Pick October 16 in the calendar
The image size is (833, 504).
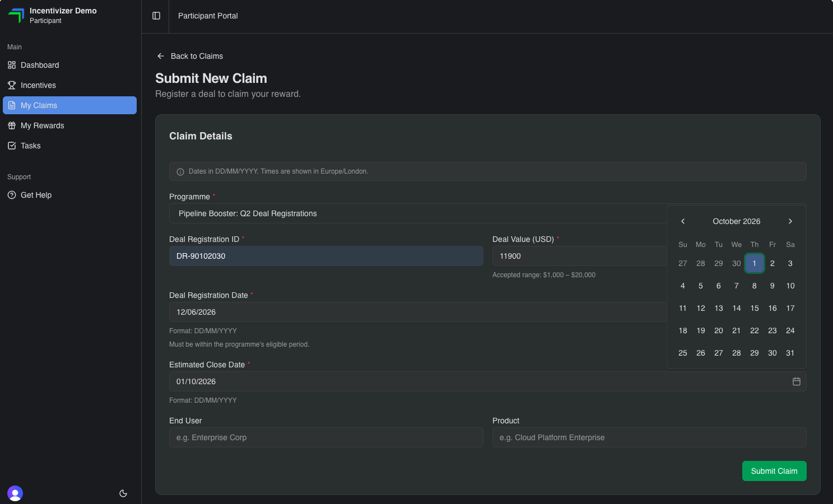point(772,308)
